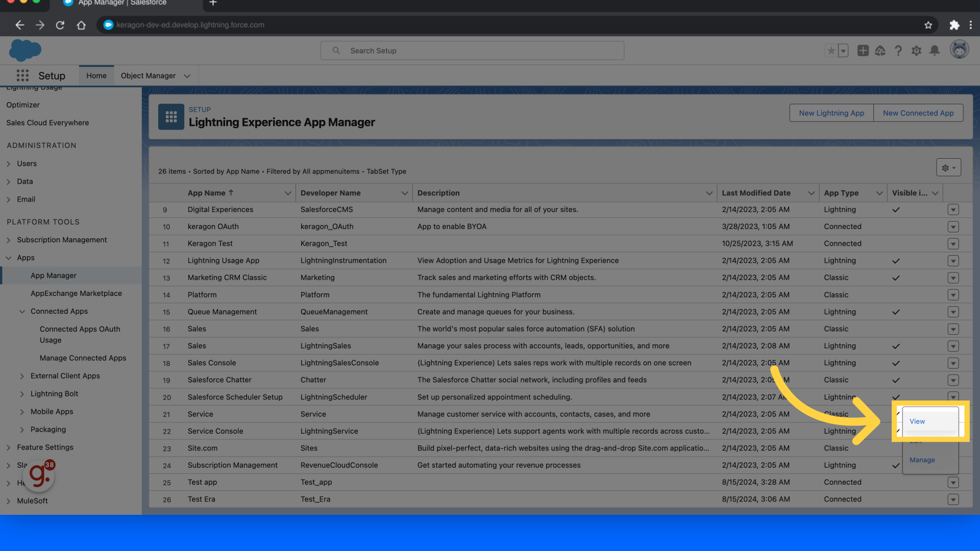
Task: Click the browser back arrow
Action: point(19,24)
